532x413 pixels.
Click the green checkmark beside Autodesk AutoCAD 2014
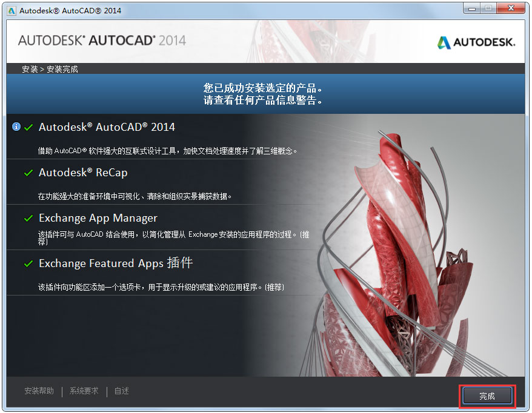coord(28,127)
